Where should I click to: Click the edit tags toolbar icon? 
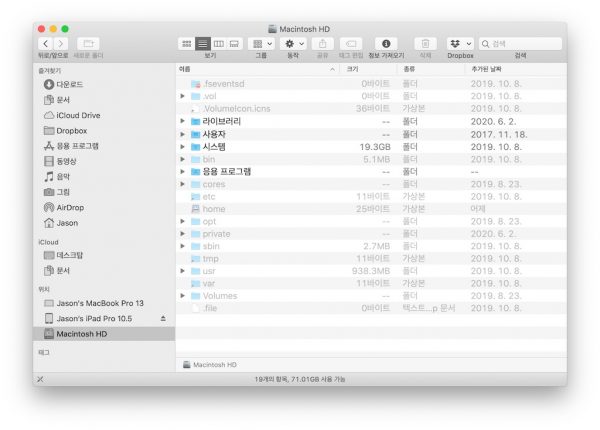pos(351,44)
